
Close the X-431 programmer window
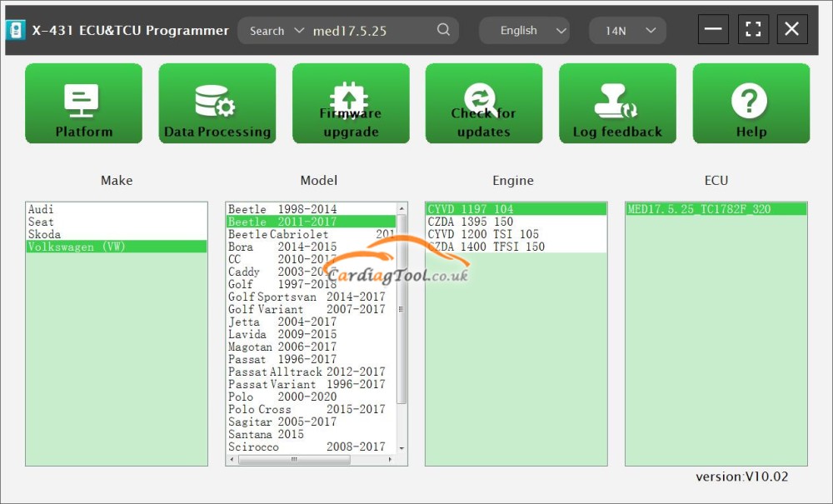tap(792, 28)
